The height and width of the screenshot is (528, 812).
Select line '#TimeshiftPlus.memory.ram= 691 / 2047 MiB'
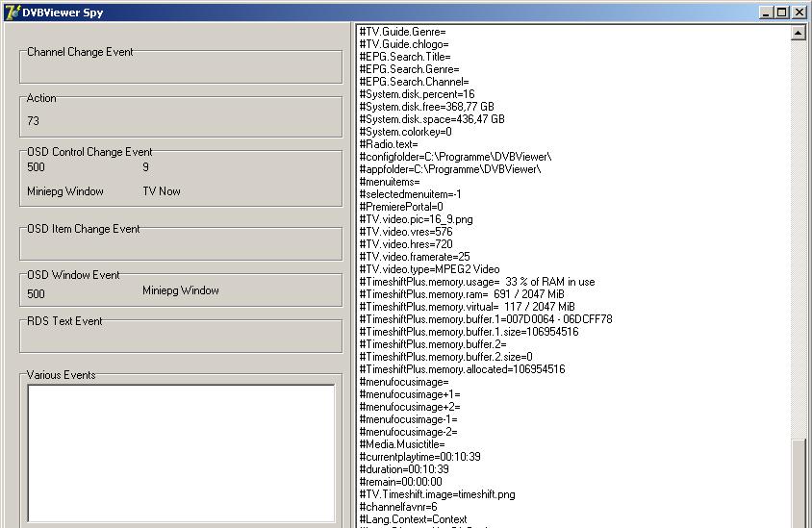462,294
